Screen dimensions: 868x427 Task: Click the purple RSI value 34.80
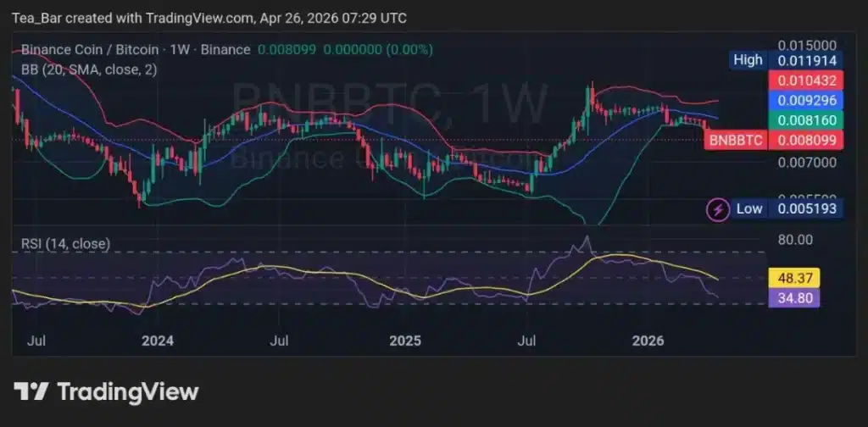(x=795, y=298)
